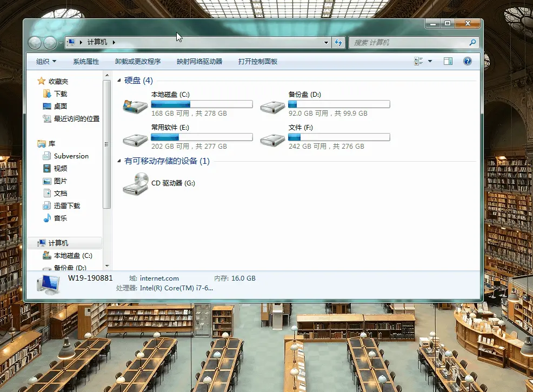The image size is (533, 392).
Task: Minimize the Explorer window
Action: pyautogui.click(x=432, y=23)
